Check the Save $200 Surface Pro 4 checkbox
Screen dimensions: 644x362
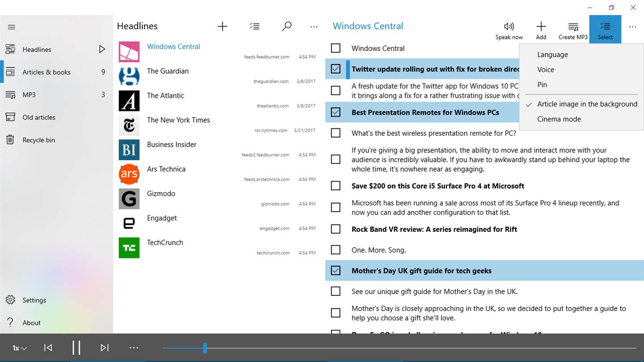pyautogui.click(x=335, y=185)
